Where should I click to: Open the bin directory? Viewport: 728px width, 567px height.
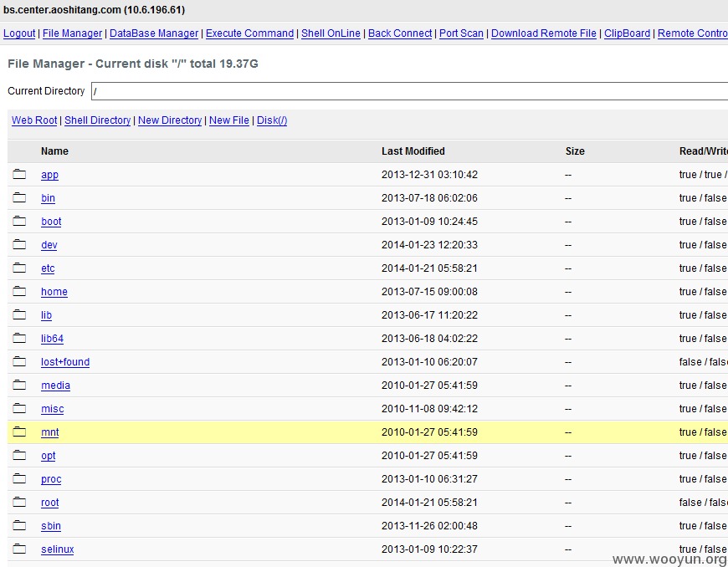[x=48, y=198]
